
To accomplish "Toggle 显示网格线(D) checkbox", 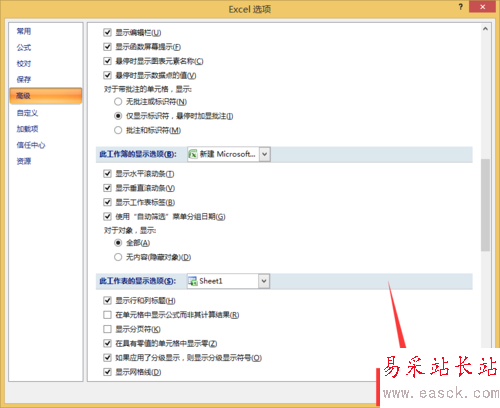I will point(107,372).
